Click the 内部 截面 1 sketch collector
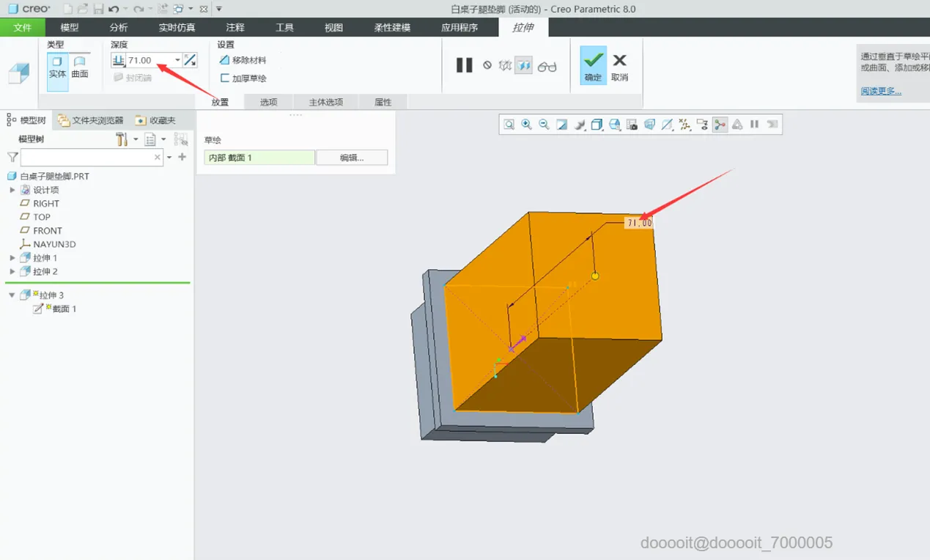 pyautogui.click(x=259, y=158)
